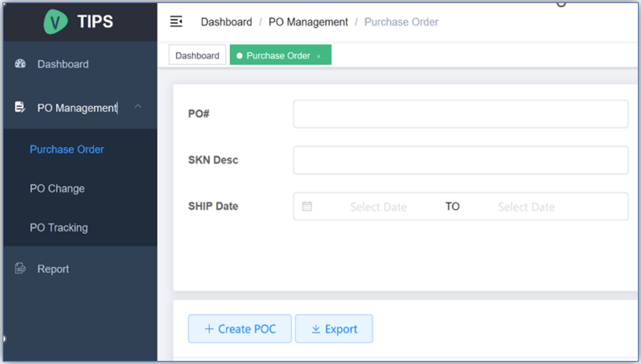Select the SHIP Date end date
The height and width of the screenshot is (364, 641).
coord(526,207)
